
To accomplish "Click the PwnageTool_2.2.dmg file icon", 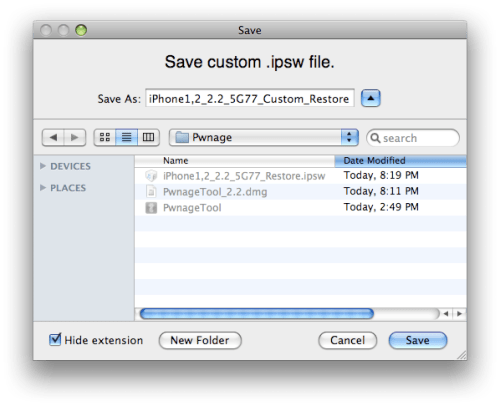I will click(x=151, y=192).
